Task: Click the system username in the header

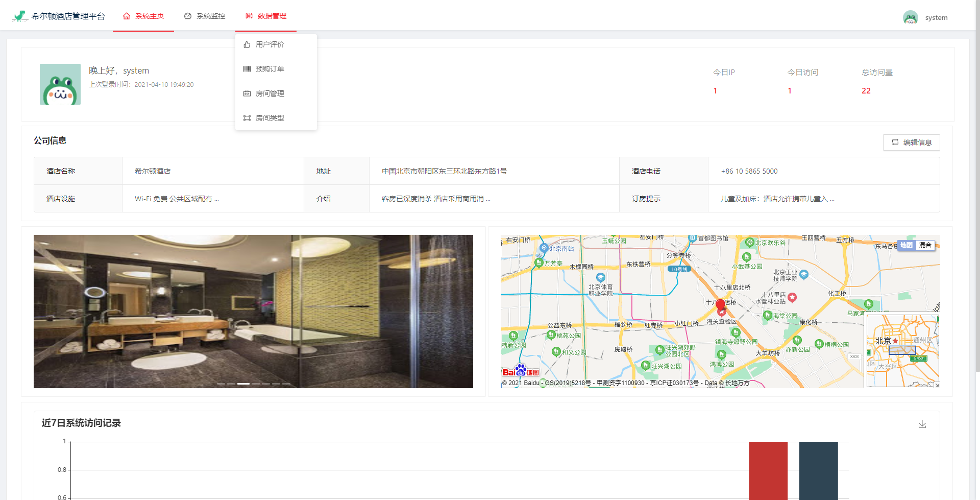Action: point(936,18)
